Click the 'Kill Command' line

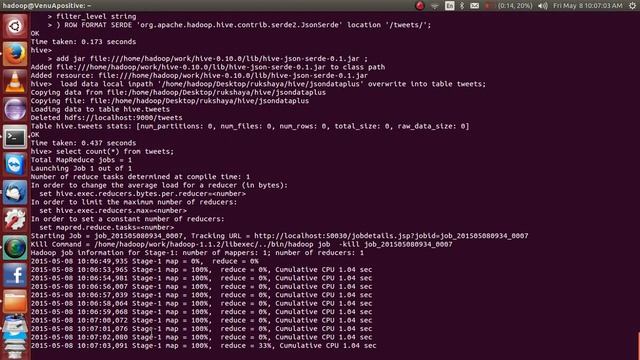click(x=242, y=244)
